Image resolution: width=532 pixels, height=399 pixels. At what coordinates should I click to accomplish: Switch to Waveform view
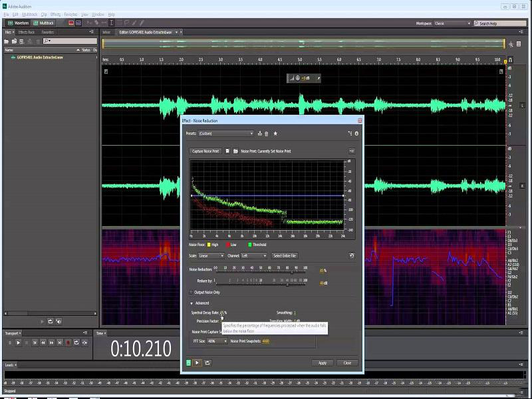point(19,23)
